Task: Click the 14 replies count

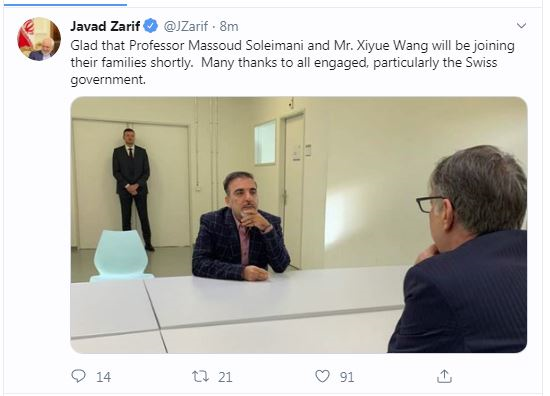Action: (x=103, y=377)
